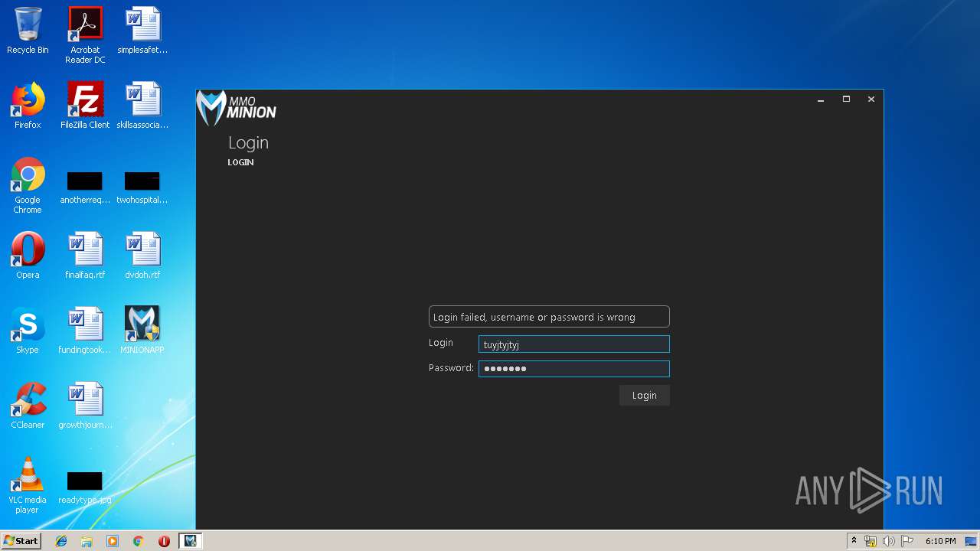
Task: Open the Start menu
Action: (x=21, y=541)
